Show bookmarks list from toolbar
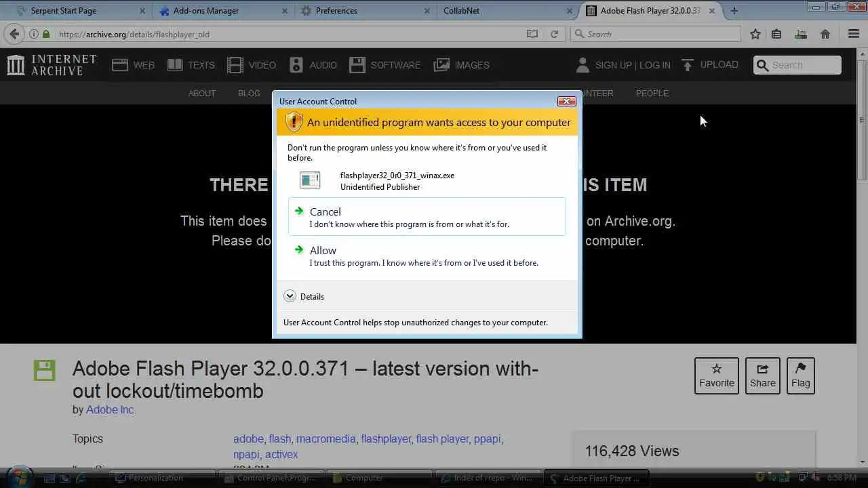The width and height of the screenshot is (868, 488). (776, 34)
